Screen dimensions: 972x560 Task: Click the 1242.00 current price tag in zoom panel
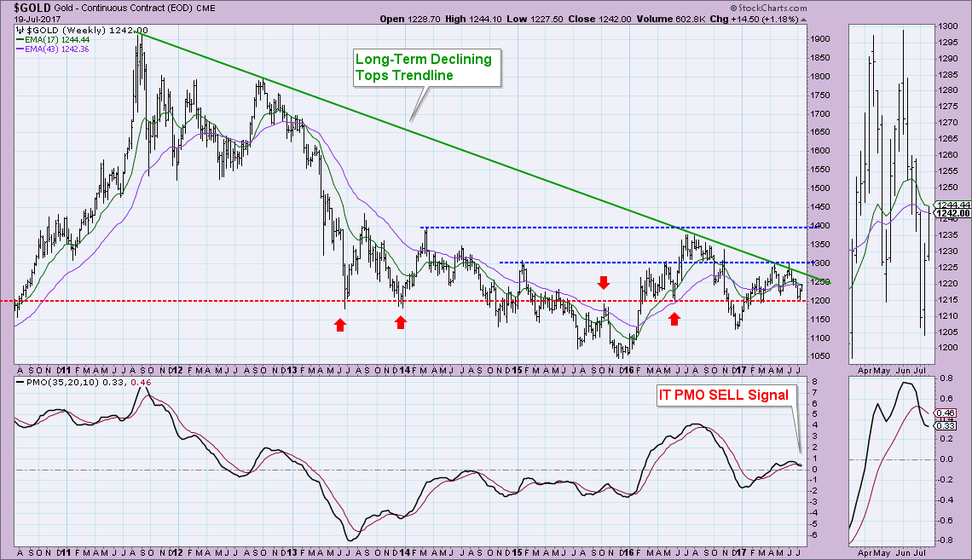pos(954,214)
